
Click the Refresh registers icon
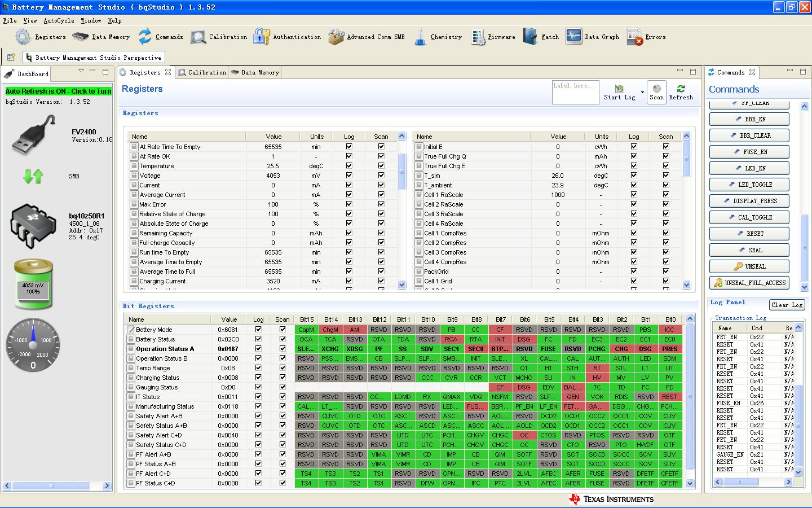coord(681,89)
